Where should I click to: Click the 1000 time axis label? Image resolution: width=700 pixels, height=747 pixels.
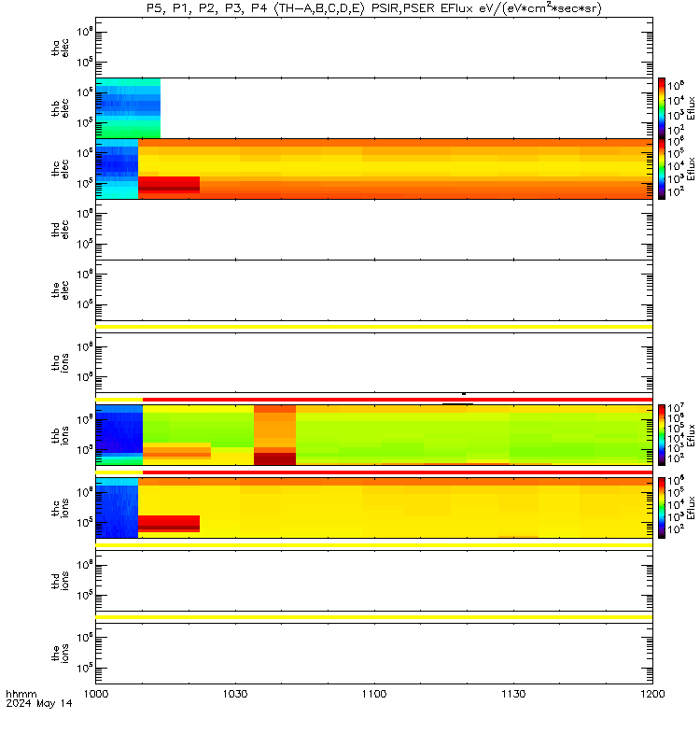pos(96,694)
